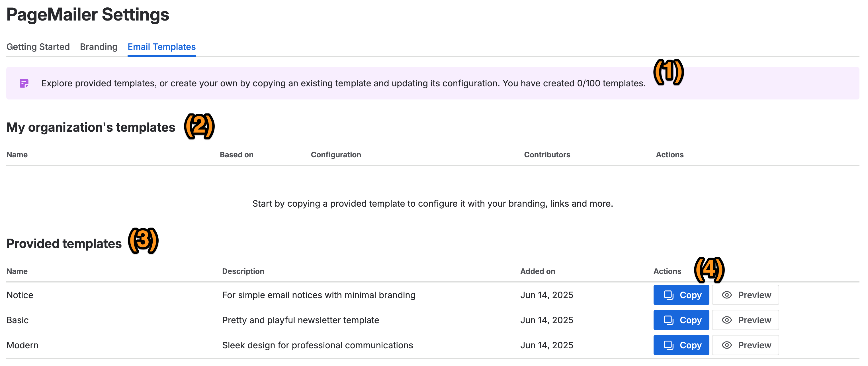Click 'For simple email notices with minimal branding'

[318, 295]
